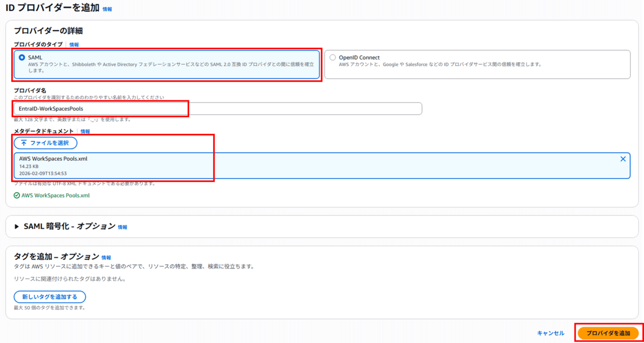This screenshot has height=343, width=644.
Task: Click the upload arrow icon in ファイルを選択
Action: click(x=24, y=143)
